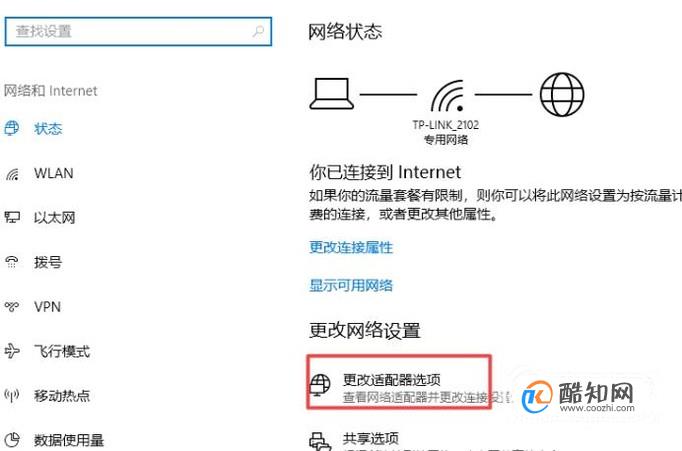Screen dimensions: 682x451
Task: Open 以太网 settings page
Action: pos(54,217)
